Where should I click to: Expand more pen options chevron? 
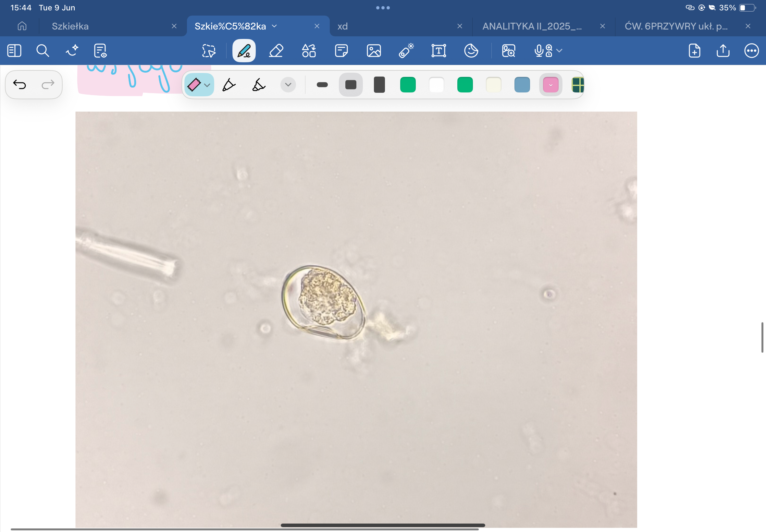tap(288, 85)
